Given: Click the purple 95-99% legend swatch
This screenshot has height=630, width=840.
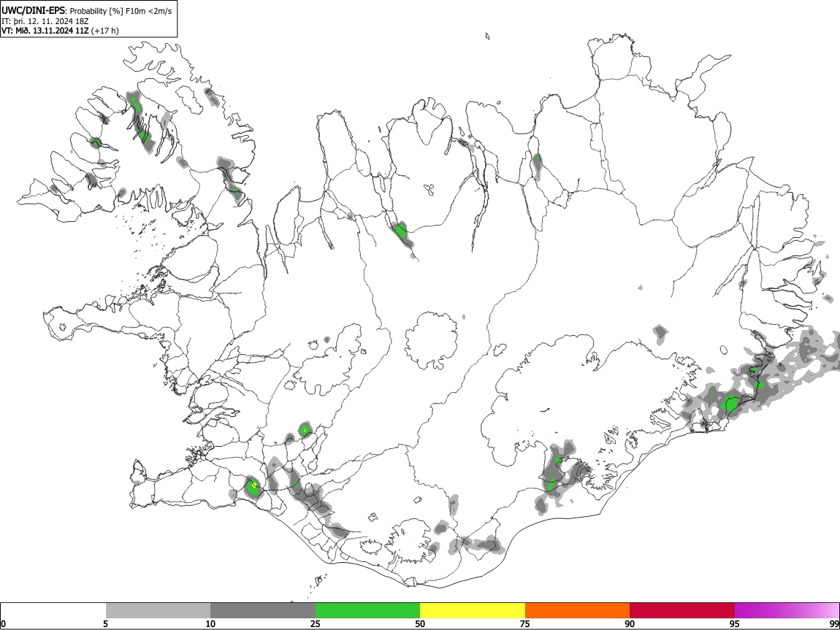Looking at the screenshot, I should click(x=787, y=611).
